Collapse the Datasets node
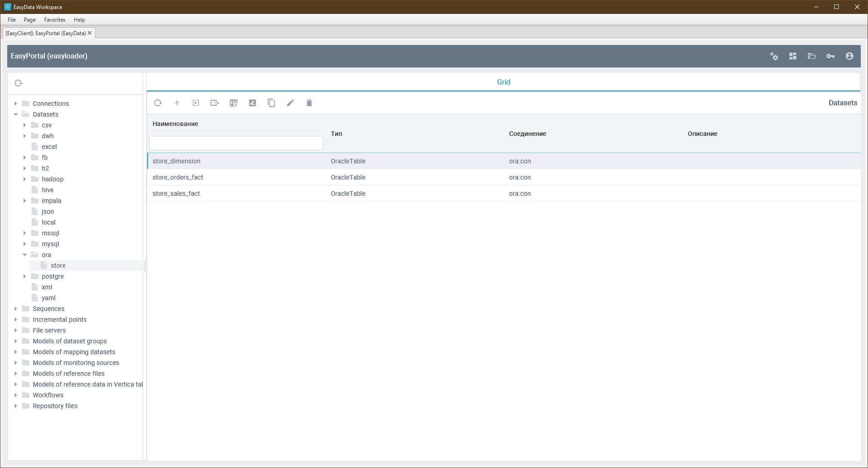The image size is (868, 468). point(16,114)
